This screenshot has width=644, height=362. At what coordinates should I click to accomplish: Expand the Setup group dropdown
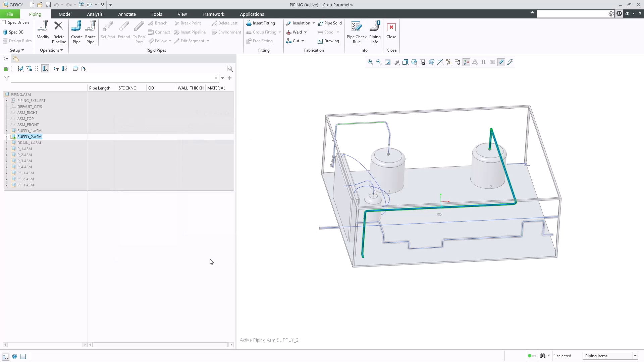(17, 50)
